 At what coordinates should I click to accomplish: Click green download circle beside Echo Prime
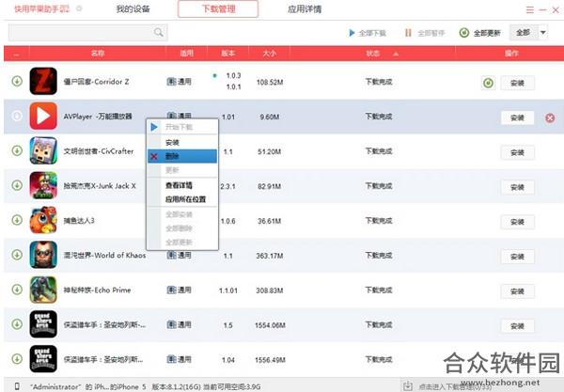click(x=17, y=290)
